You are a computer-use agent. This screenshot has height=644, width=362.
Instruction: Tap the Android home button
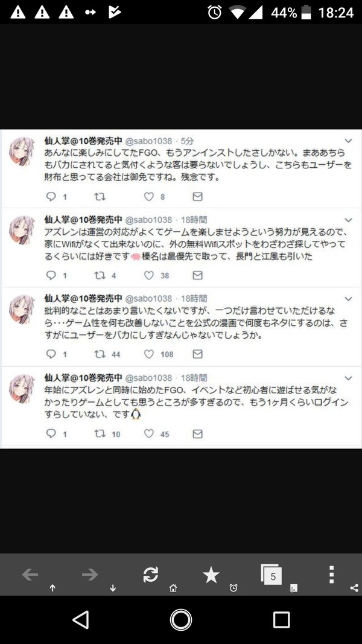181,620
